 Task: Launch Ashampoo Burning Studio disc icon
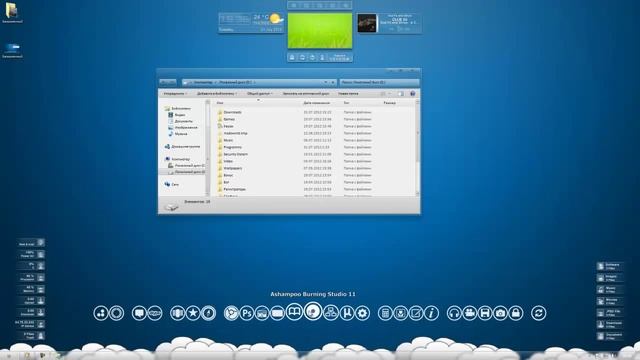click(x=313, y=312)
